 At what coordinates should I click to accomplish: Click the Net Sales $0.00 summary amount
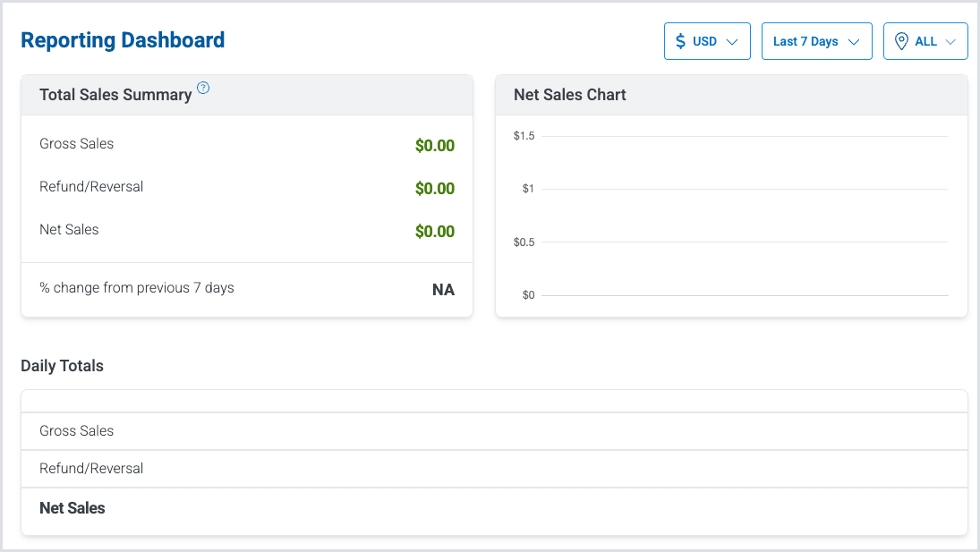434,232
